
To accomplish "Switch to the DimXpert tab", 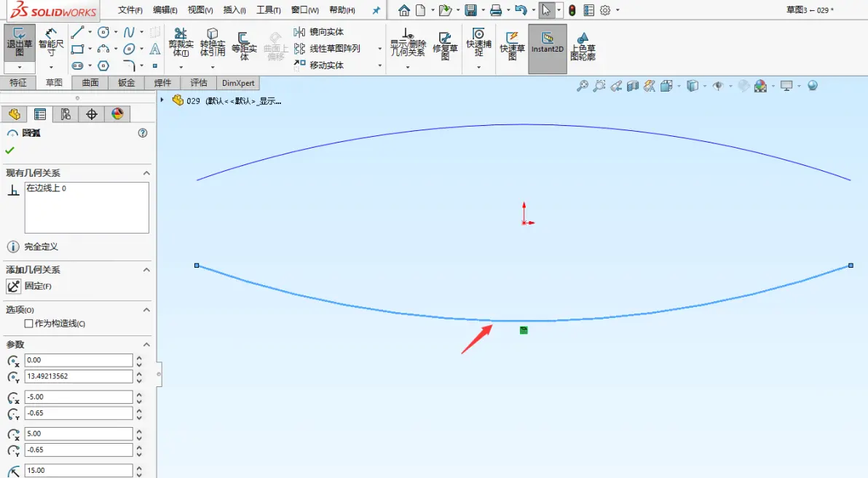I will [x=238, y=83].
